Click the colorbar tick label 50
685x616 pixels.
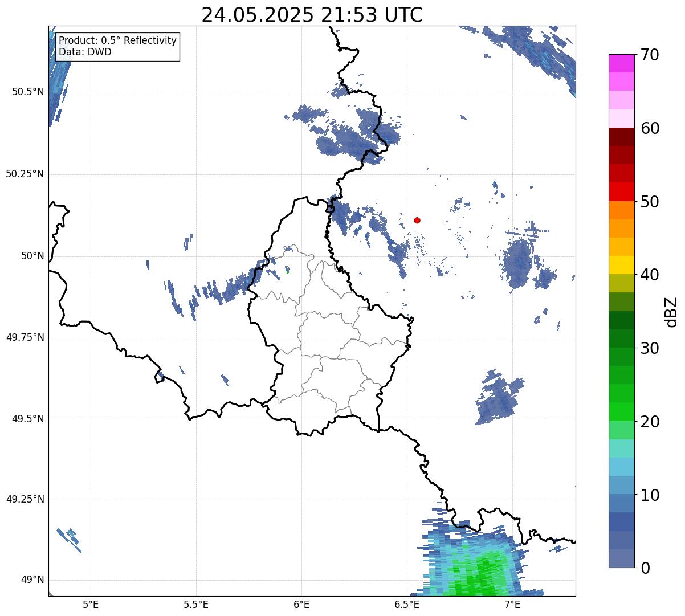650,202
